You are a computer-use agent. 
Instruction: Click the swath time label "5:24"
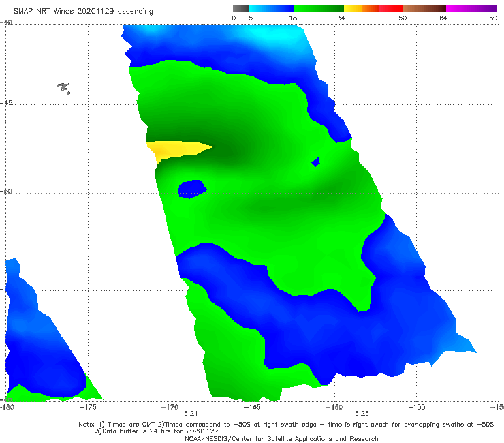click(x=191, y=414)
